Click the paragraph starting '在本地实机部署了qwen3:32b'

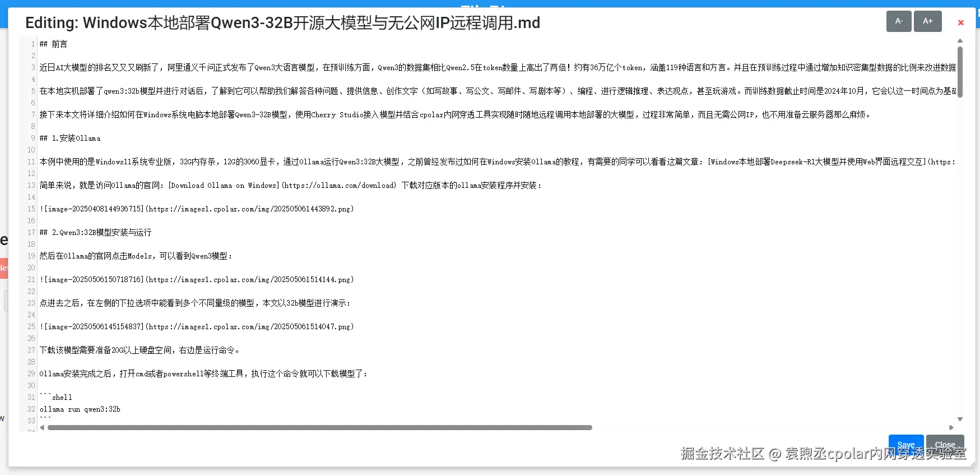tap(498, 91)
